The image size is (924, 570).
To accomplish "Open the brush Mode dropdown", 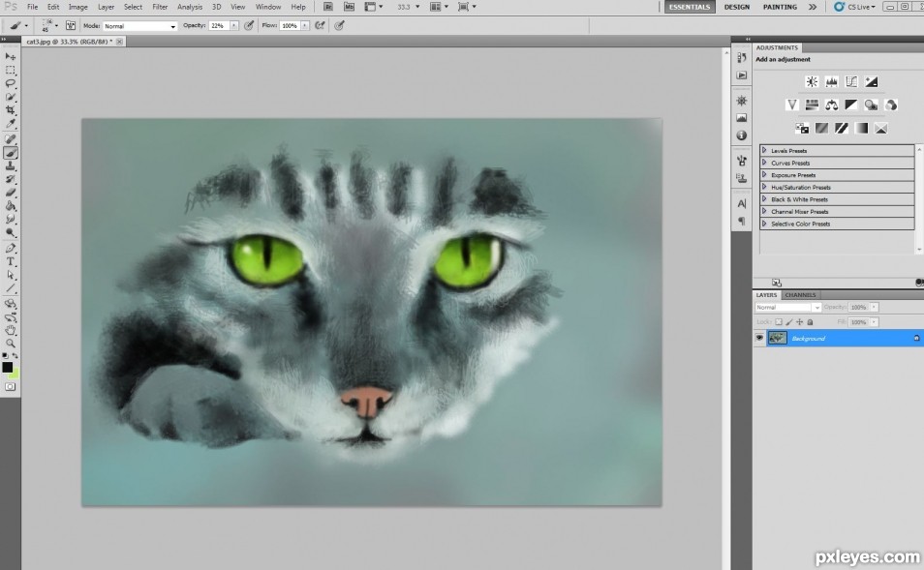I will tap(139, 26).
